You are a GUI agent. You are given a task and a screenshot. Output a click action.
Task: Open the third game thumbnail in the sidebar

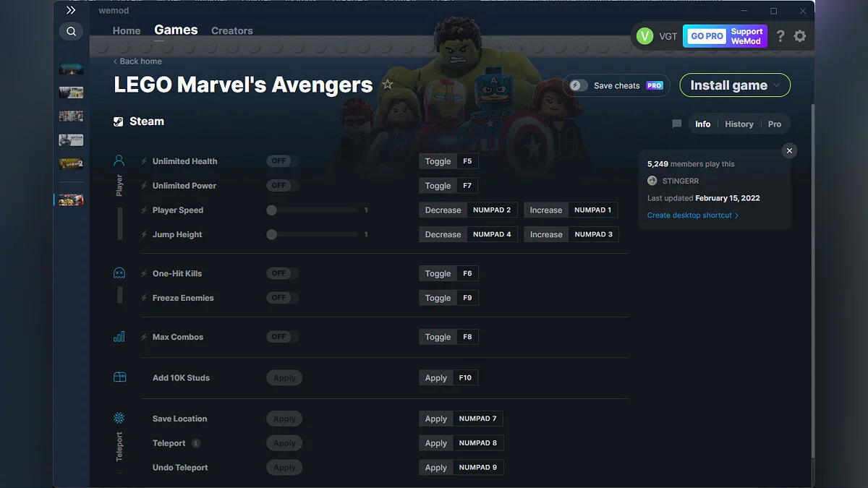(71, 116)
